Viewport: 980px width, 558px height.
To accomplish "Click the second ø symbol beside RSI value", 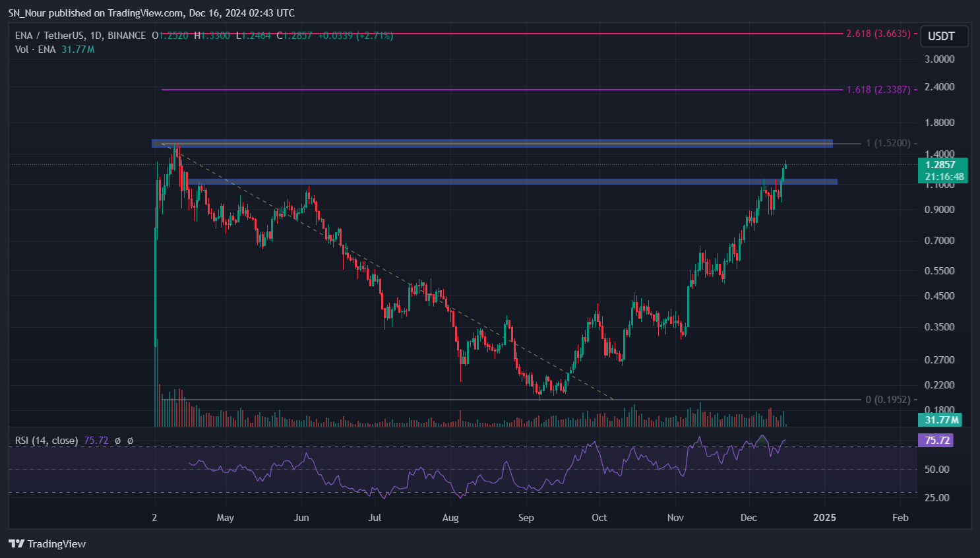I will pyautogui.click(x=130, y=441).
